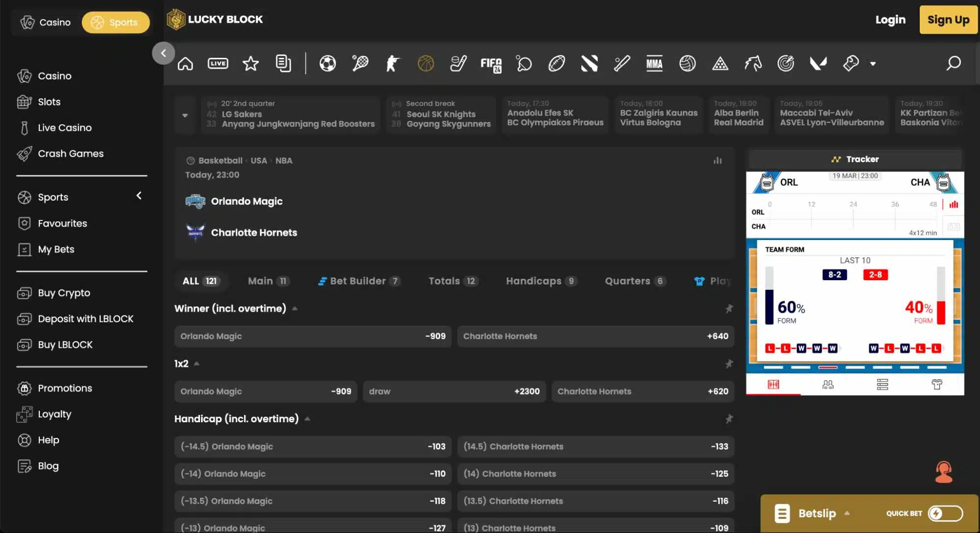This screenshot has height=533, width=980.
Task: Open the live support agent chat icon
Action: point(944,472)
